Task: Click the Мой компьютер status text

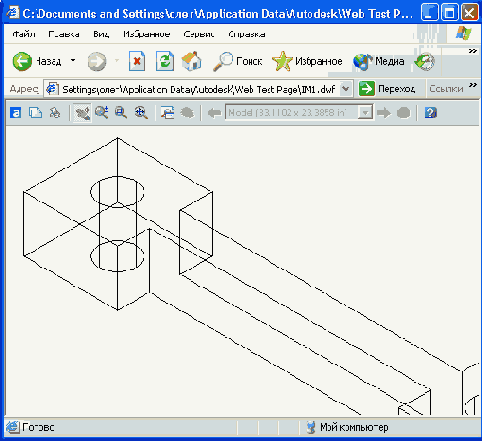Action: coord(354,427)
